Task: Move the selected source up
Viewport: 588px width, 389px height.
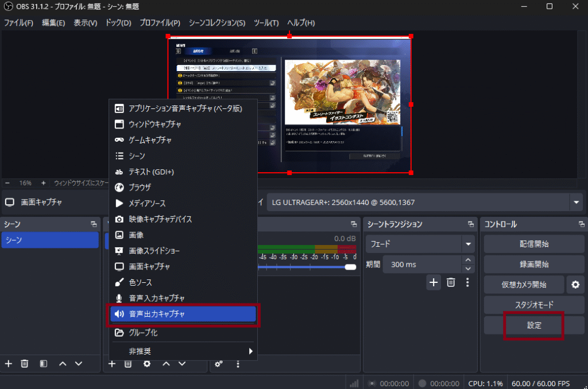Action: coord(166,364)
